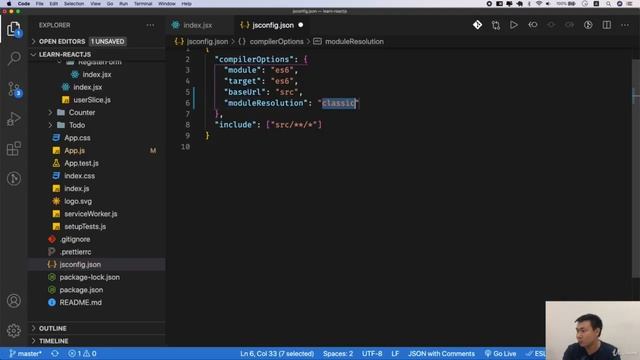The image size is (640, 360).
Task: Open the Help menu
Action: pyautogui.click(x=187, y=4)
